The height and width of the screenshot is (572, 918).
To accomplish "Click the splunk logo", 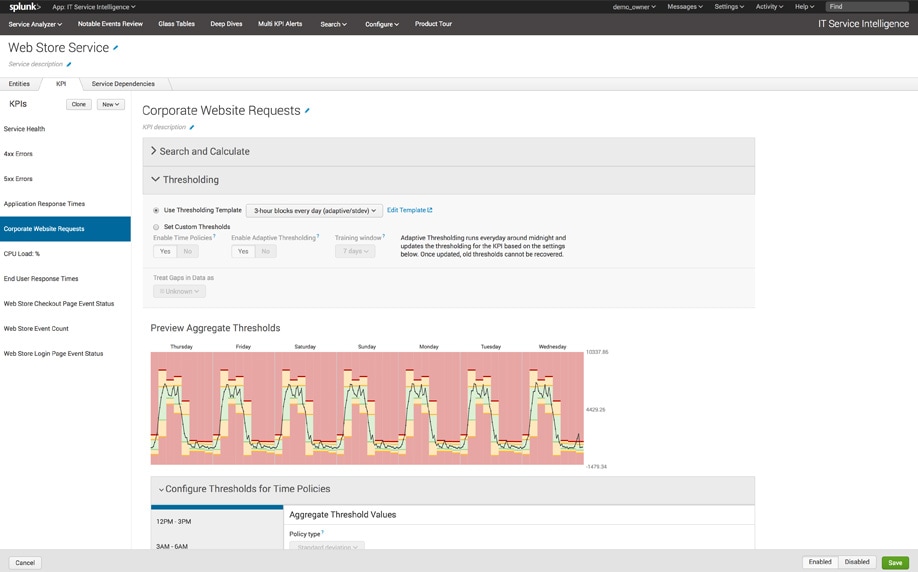I will tap(25, 7).
